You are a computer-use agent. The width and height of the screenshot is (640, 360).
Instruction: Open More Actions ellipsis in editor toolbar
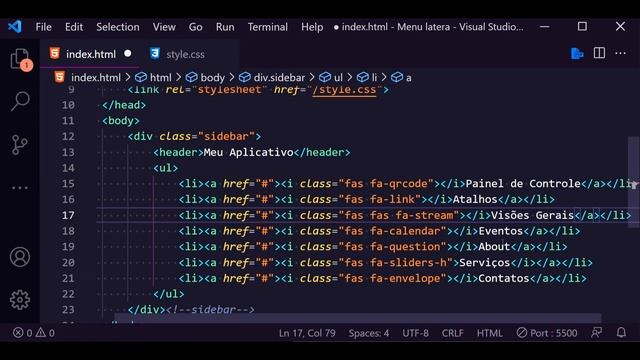[620, 53]
